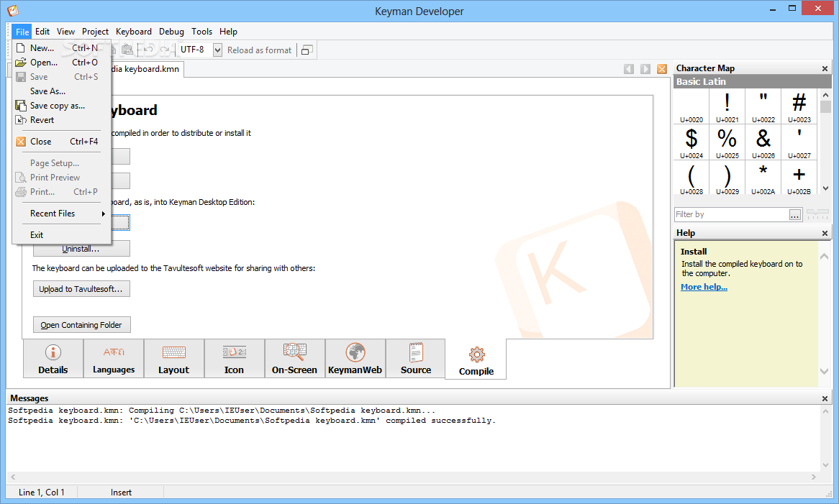Viewport: 839px width, 504px height.
Task: Switch to the On-Screen tab
Action: (295, 359)
